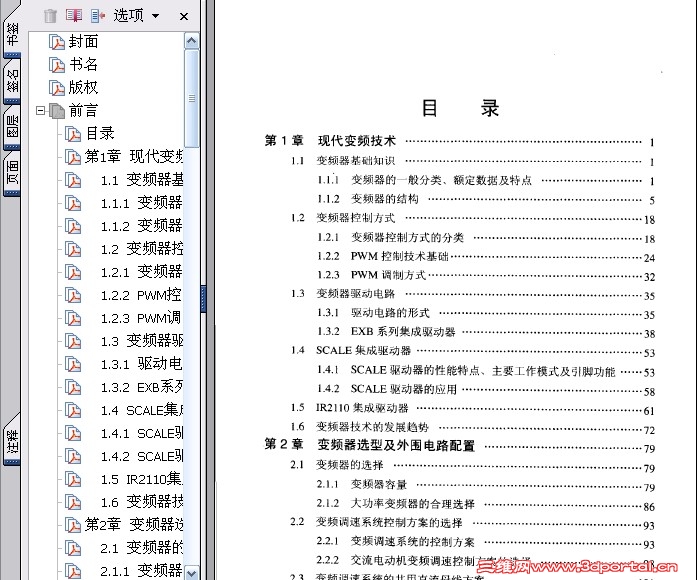Click the PDF icon beside bookmark 1.1.1
The height and width of the screenshot is (580, 697).
pos(73,203)
